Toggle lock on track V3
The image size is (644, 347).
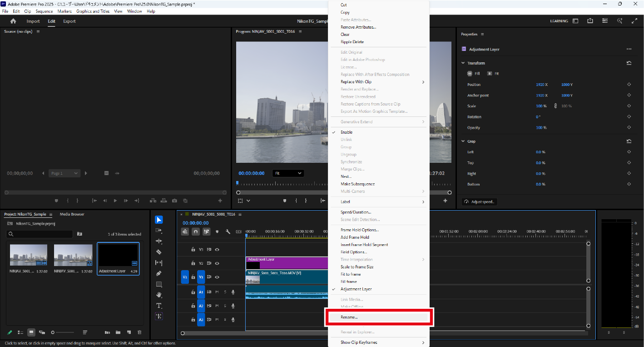coord(193,249)
